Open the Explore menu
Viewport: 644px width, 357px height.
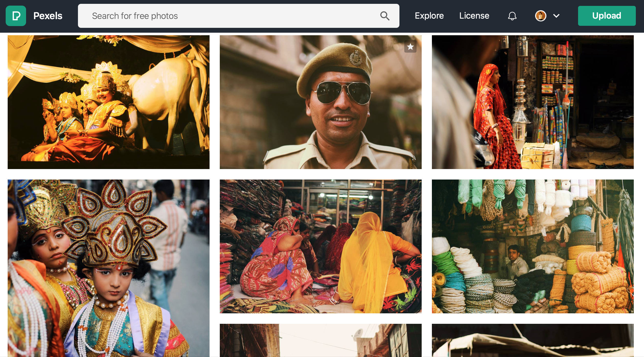[x=429, y=16]
